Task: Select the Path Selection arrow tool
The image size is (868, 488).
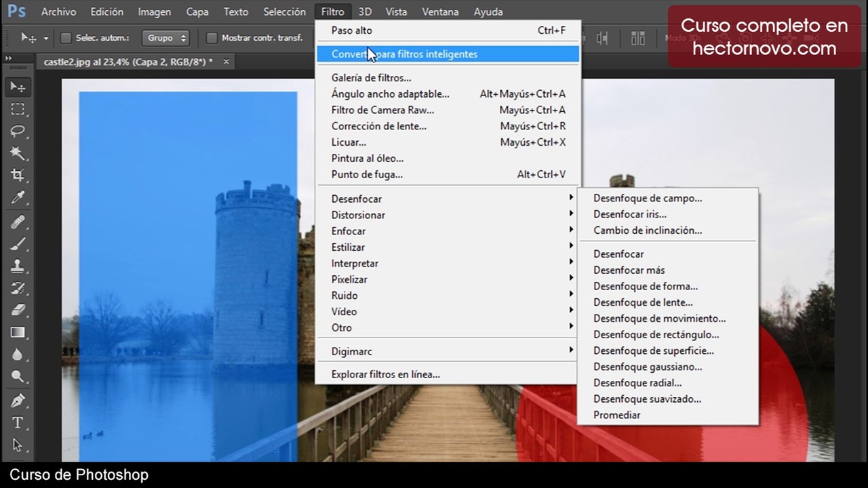Action: pyautogui.click(x=18, y=445)
